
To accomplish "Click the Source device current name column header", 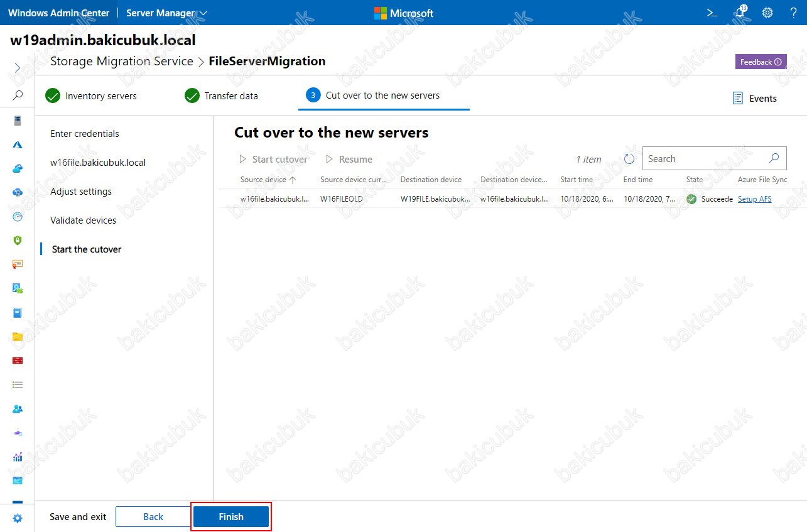I will (x=353, y=180).
